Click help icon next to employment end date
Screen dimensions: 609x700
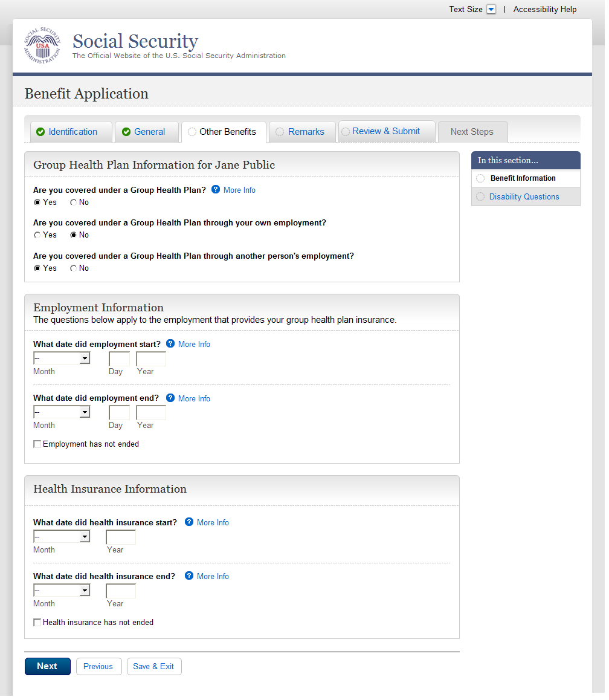tap(170, 398)
